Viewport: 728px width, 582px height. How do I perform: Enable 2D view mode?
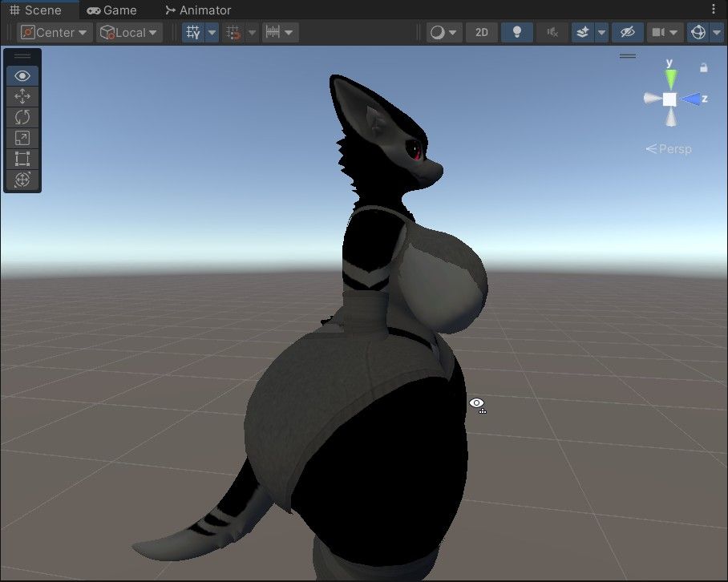pos(482,33)
